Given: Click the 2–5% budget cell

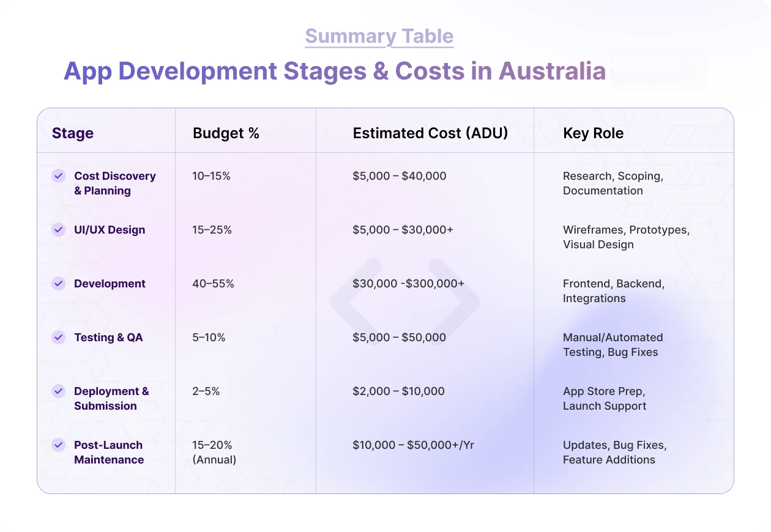Looking at the screenshot, I should click(206, 391).
